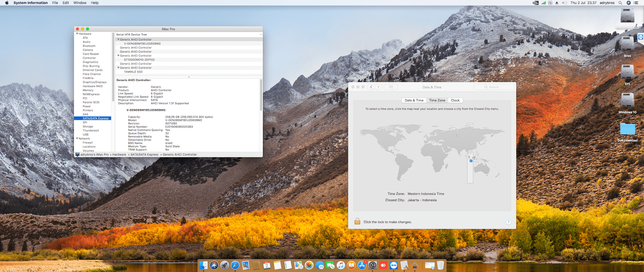The height and width of the screenshot is (272, 644).
Task: Go back in the Date & Time window
Action: coord(371,87)
